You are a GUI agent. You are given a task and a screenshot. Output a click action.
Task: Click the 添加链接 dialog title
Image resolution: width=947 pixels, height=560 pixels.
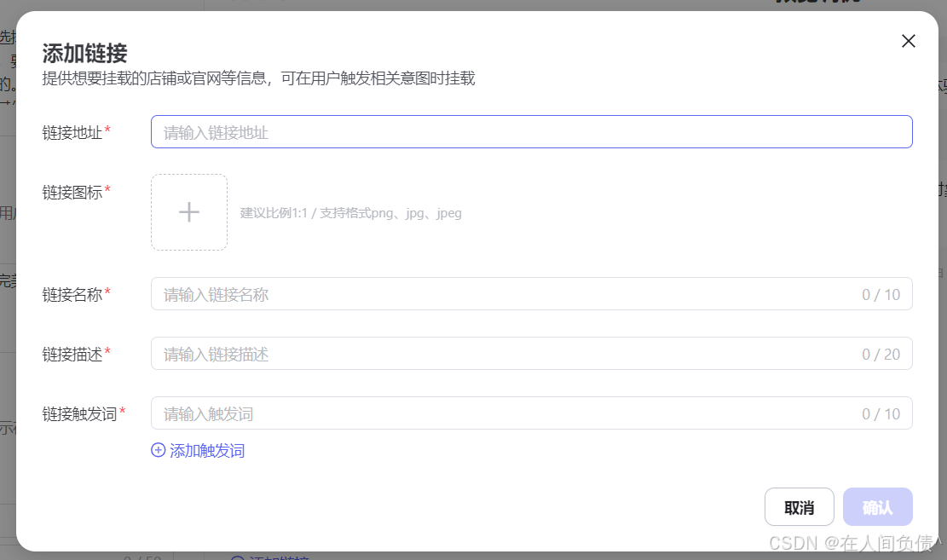(84, 53)
